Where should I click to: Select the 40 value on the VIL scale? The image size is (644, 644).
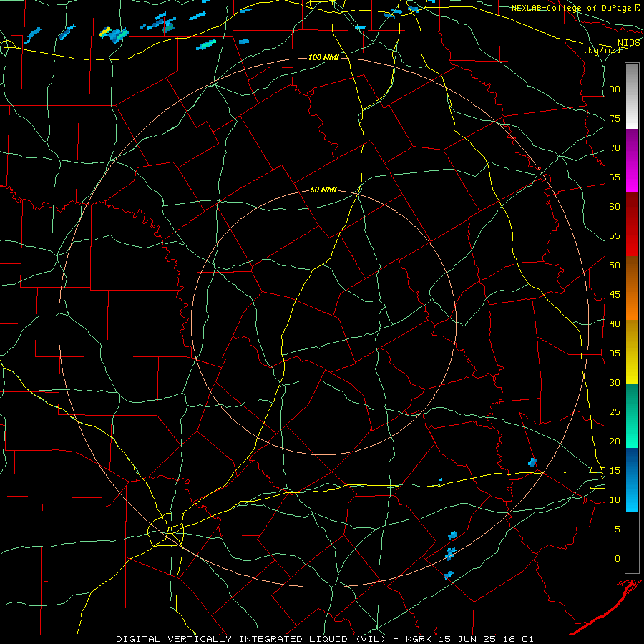coord(615,324)
